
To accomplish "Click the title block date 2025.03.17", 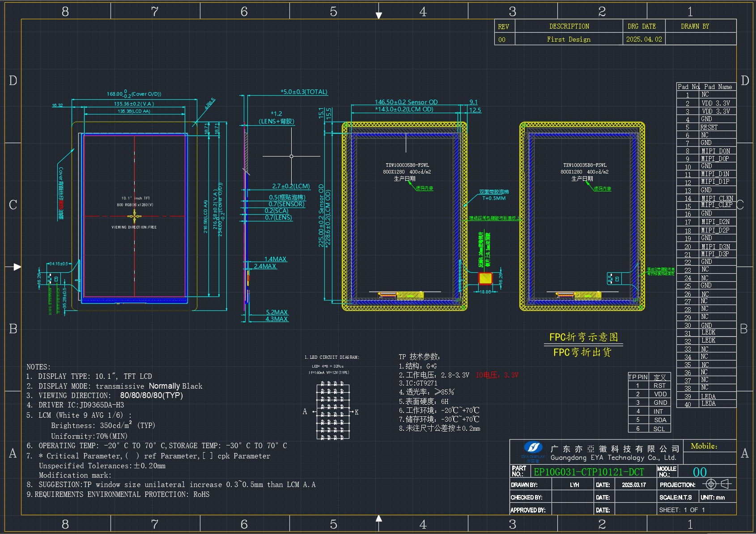I will point(634,485).
